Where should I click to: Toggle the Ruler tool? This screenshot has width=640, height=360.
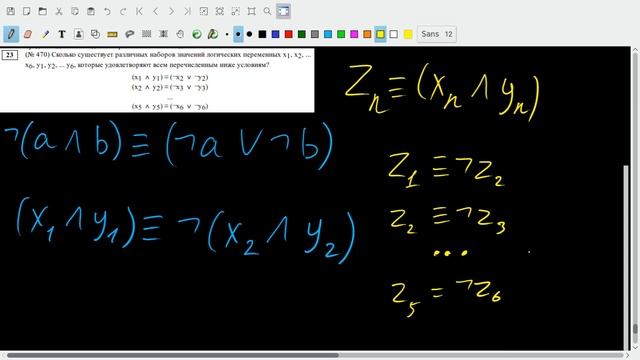[112, 34]
